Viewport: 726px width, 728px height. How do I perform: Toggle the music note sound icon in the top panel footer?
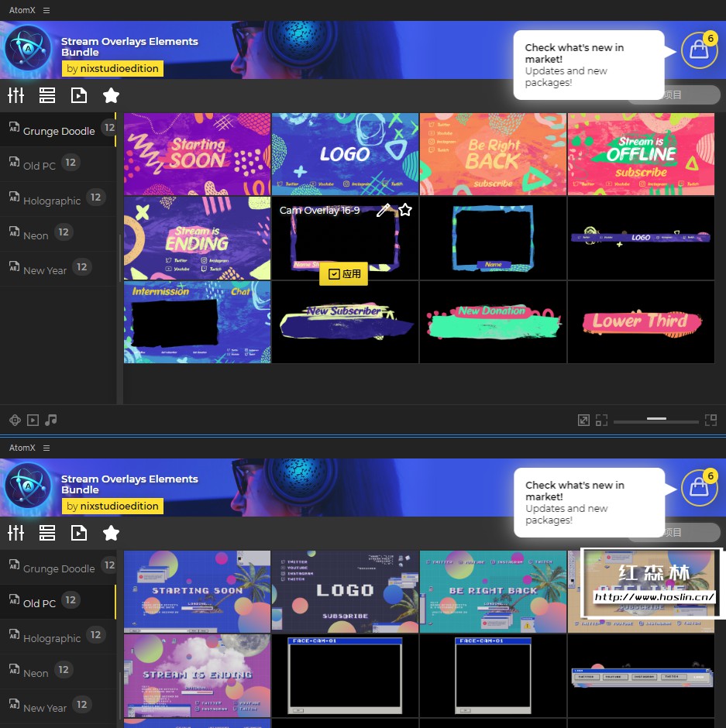coord(50,421)
